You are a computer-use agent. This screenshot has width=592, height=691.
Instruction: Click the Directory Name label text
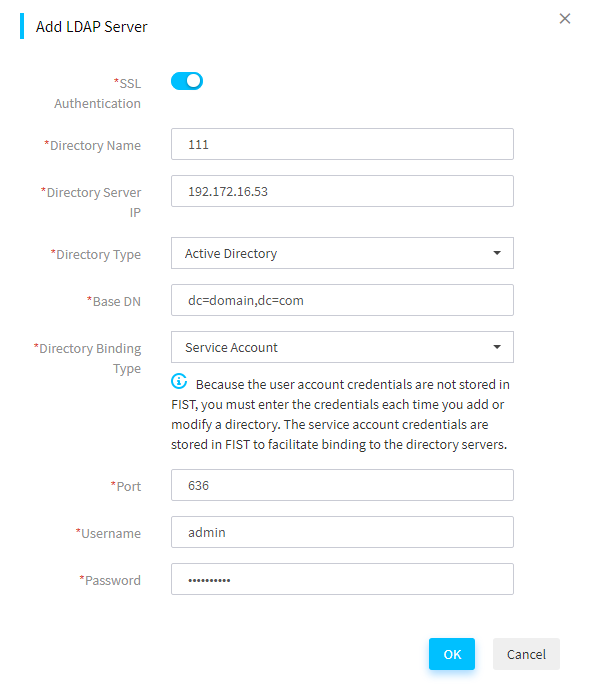click(x=93, y=145)
